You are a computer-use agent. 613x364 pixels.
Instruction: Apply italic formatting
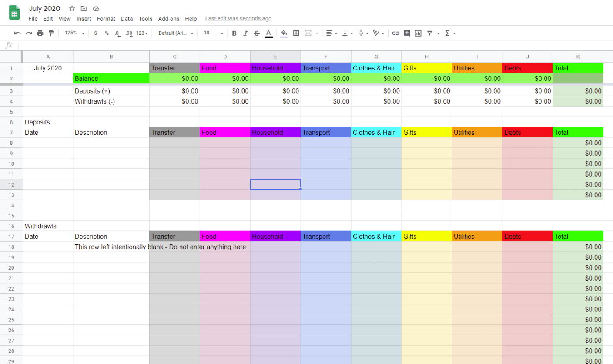pyautogui.click(x=245, y=33)
